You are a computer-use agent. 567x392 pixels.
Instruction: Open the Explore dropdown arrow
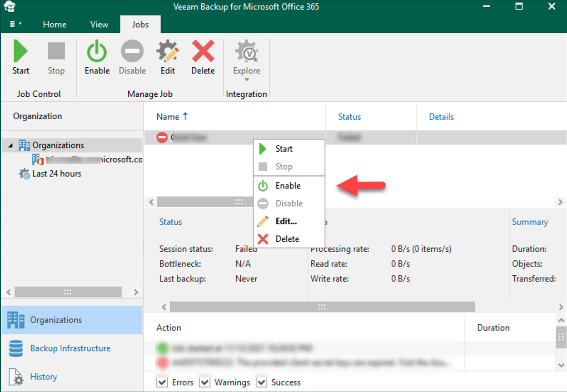point(247,80)
